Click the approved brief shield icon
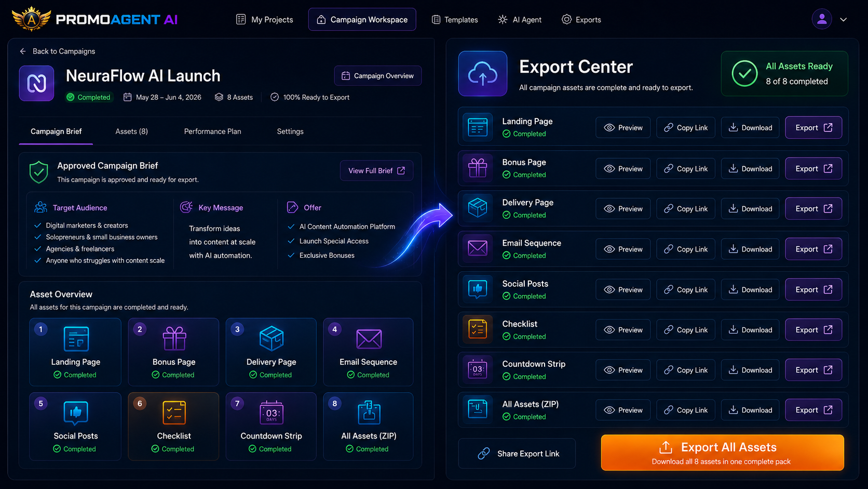868x489 pixels. click(39, 172)
